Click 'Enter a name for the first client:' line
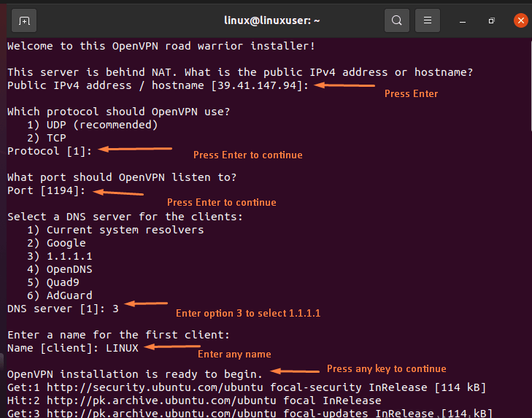532x418 pixels. click(119, 336)
